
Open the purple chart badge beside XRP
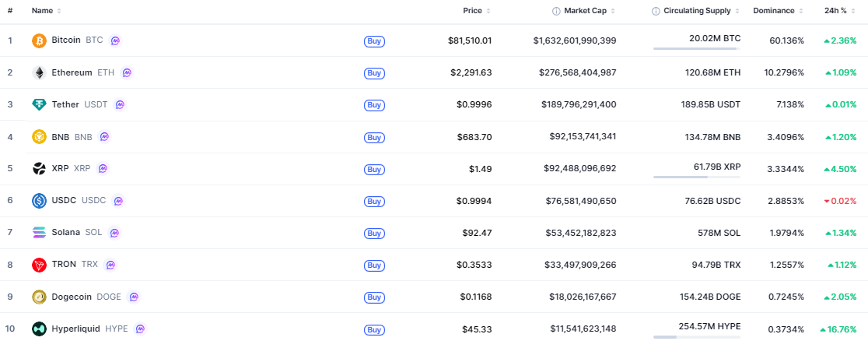(103, 169)
